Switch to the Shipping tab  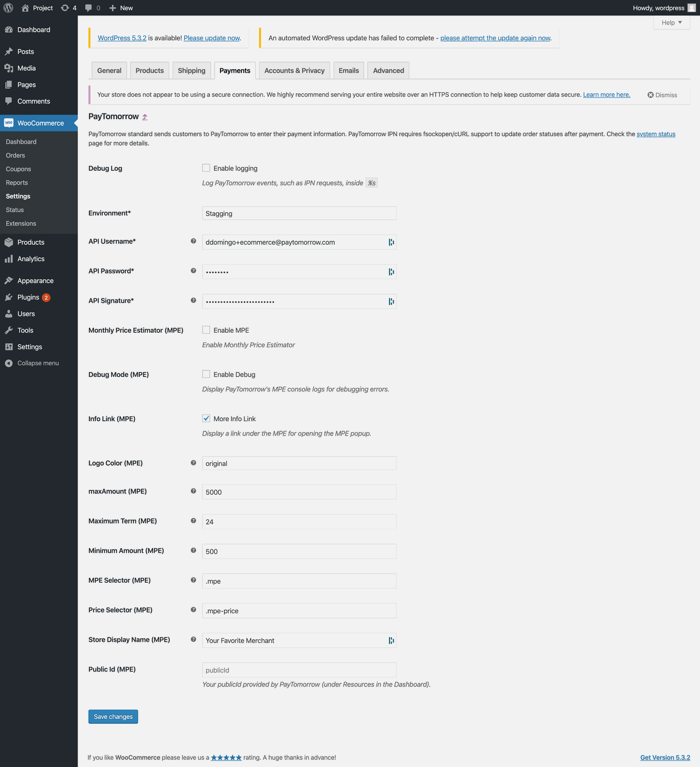(192, 70)
